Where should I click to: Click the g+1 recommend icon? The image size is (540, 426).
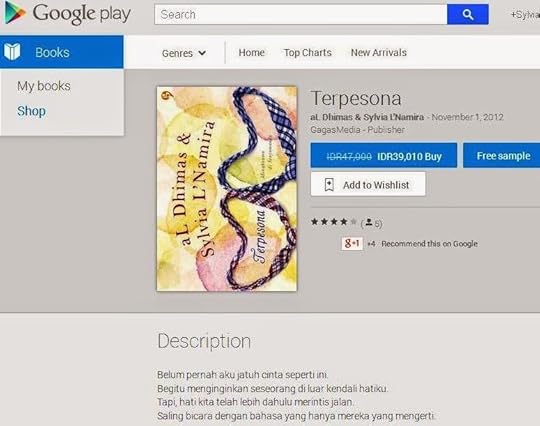[x=352, y=243]
